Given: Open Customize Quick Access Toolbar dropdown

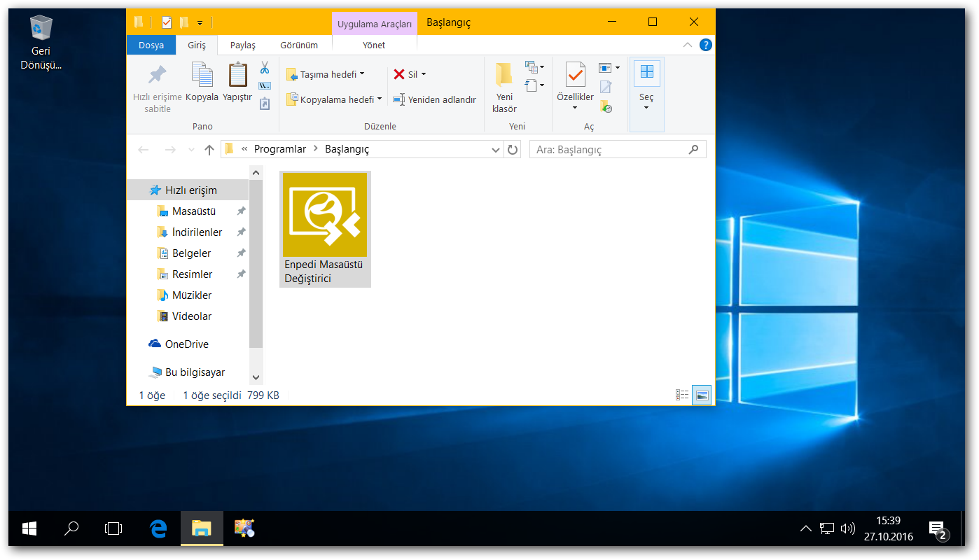Looking at the screenshot, I should (200, 22).
